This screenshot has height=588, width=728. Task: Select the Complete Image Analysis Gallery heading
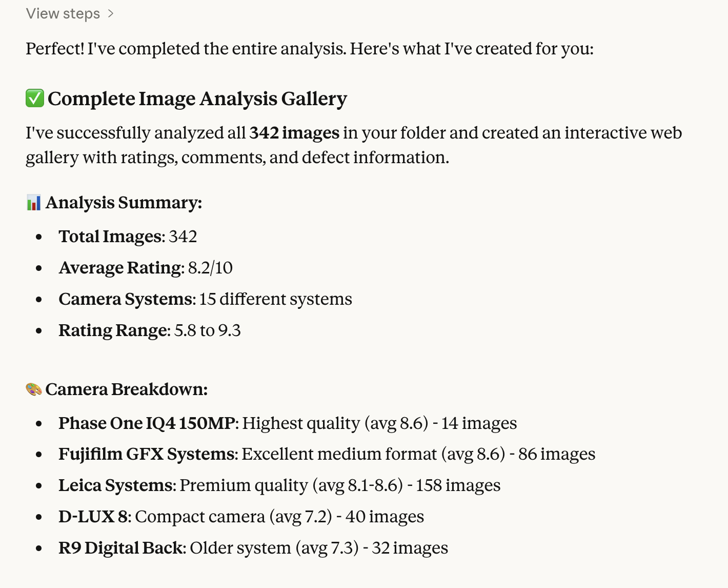(x=197, y=99)
